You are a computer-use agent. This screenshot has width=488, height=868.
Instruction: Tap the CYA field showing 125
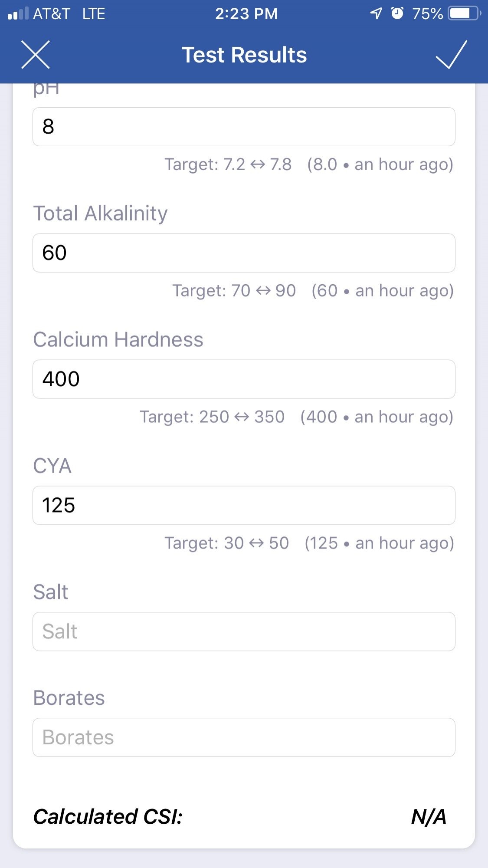pyautogui.click(x=244, y=506)
